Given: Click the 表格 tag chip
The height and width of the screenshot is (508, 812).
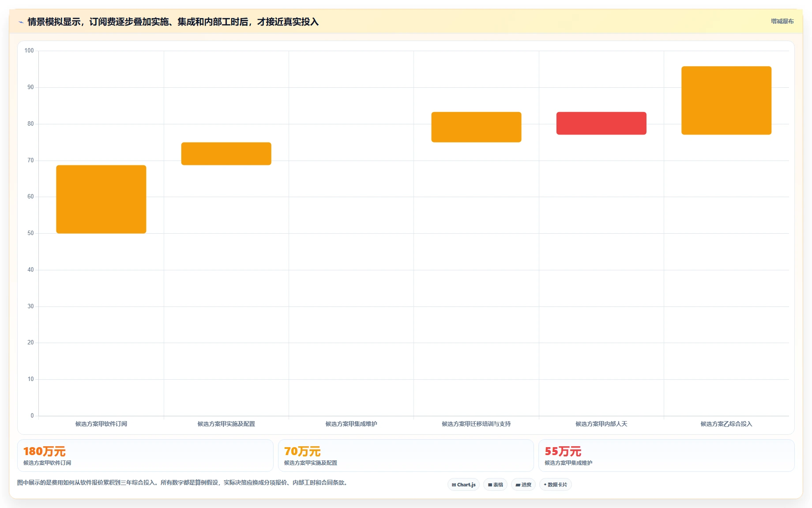Looking at the screenshot, I should tap(495, 485).
